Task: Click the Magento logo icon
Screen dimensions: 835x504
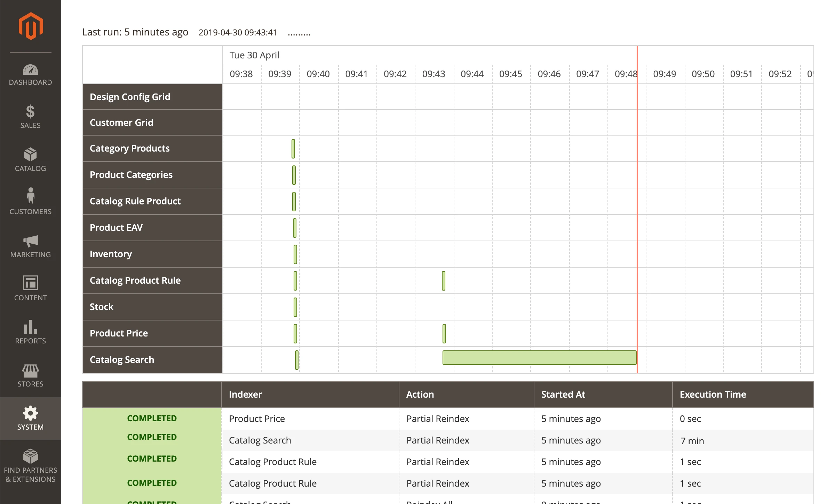Action: [31, 26]
